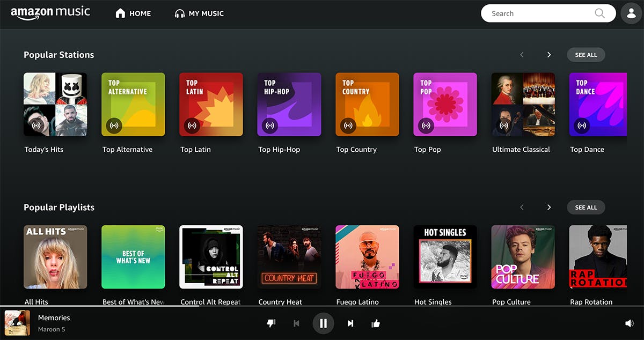Click the search magnifying glass icon
Image resolution: width=644 pixels, height=340 pixels.
tap(599, 13)
